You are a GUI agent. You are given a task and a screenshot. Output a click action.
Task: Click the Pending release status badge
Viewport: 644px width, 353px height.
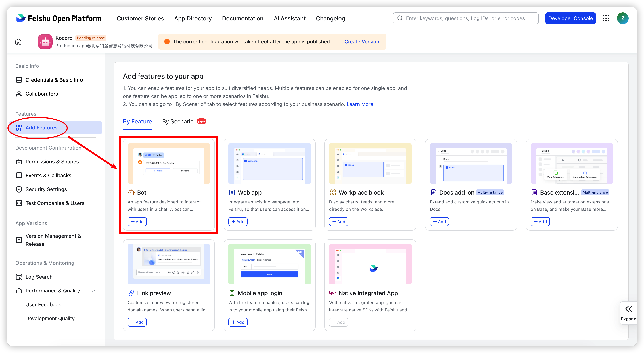point(91,38)
